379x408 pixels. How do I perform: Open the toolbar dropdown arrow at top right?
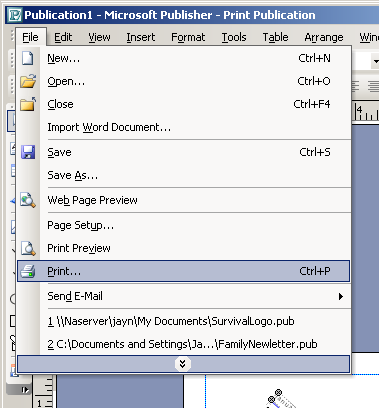pyautogui.click(x=376, y=61)
